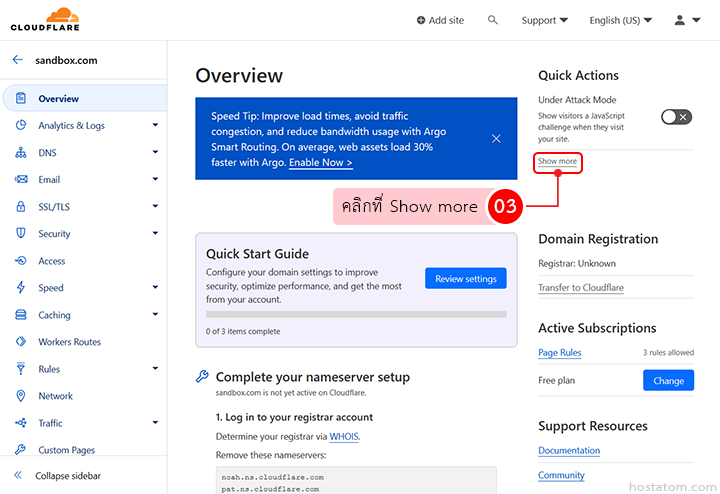Click the back arrow beside sandbox.com

[17, 60]
